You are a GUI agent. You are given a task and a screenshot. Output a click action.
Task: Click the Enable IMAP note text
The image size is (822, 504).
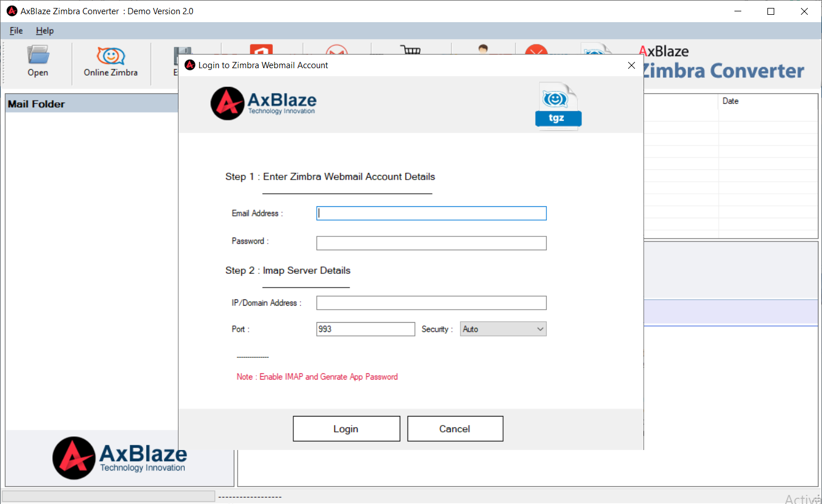click(317, 377)
